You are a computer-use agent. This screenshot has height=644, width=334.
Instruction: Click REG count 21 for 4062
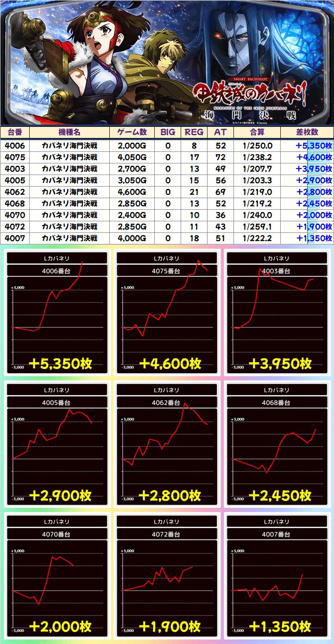tap(194, 192)
